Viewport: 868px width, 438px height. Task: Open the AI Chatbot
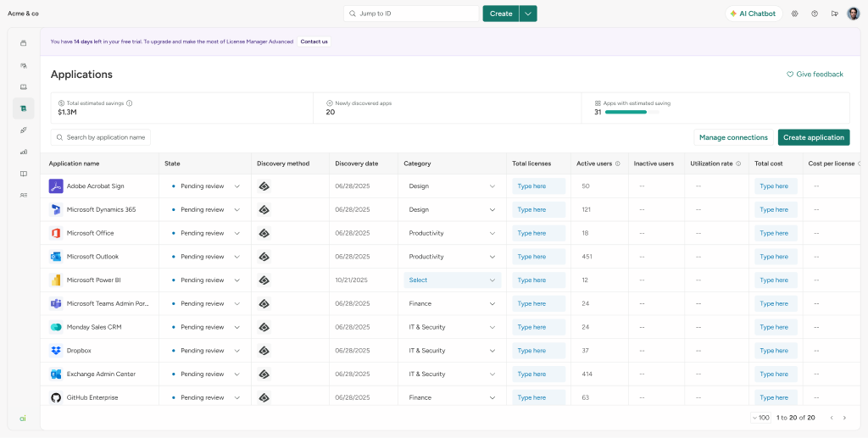[x=754, y=14]
